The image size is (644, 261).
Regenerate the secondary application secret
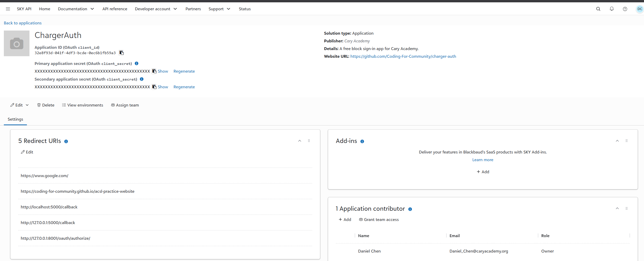pyautogui.click(x=184, y=87)
